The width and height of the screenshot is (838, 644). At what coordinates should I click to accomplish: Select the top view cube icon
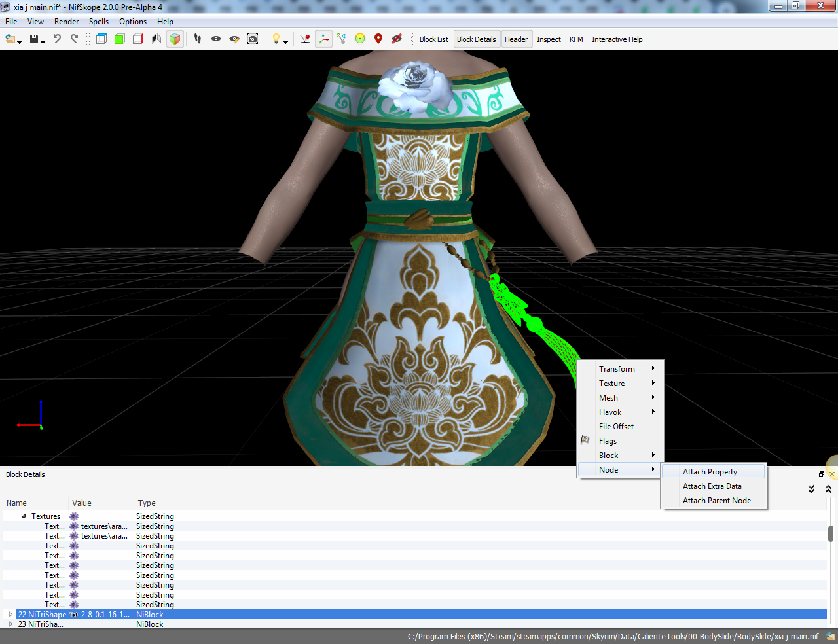tap(101, 39)
